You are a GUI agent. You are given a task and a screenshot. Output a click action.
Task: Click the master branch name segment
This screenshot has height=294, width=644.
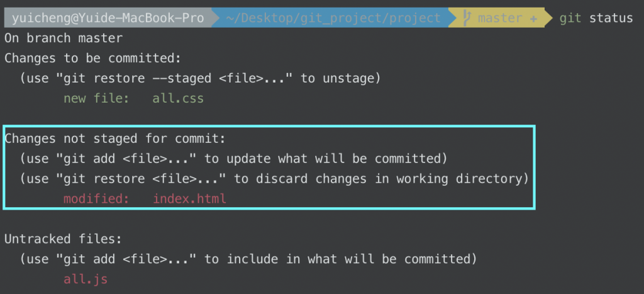(x=500, y=18)
